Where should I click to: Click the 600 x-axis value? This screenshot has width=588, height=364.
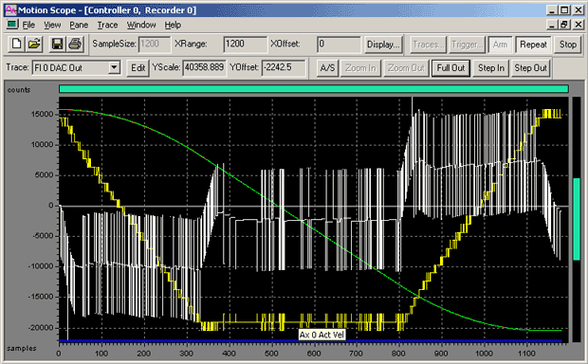tap(314, 354)
